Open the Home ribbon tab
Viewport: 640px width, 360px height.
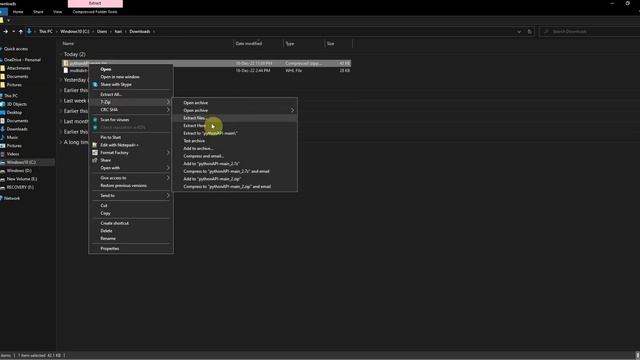tap(18, 12)
